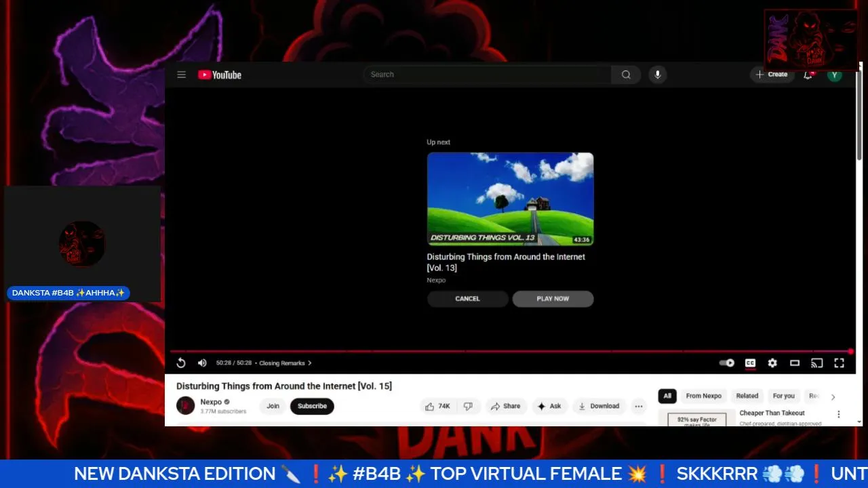
Task: Open more actions three-dot menu
Action: click(x=638, y=406)
